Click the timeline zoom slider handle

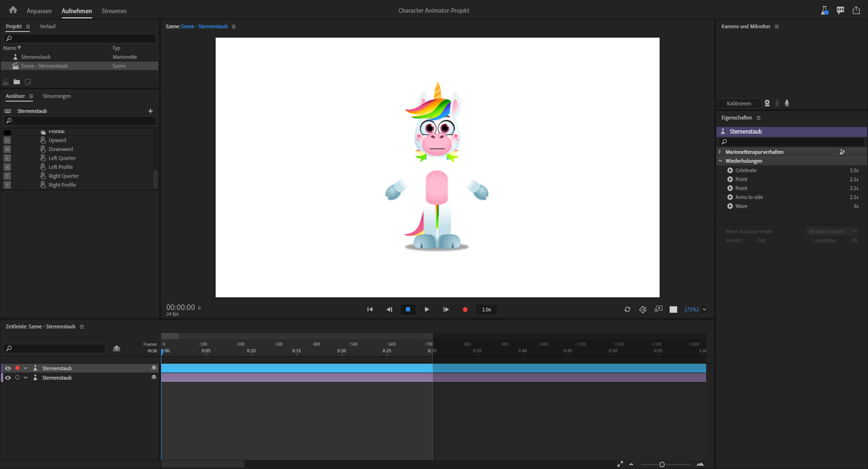click(x=662, y=464)
